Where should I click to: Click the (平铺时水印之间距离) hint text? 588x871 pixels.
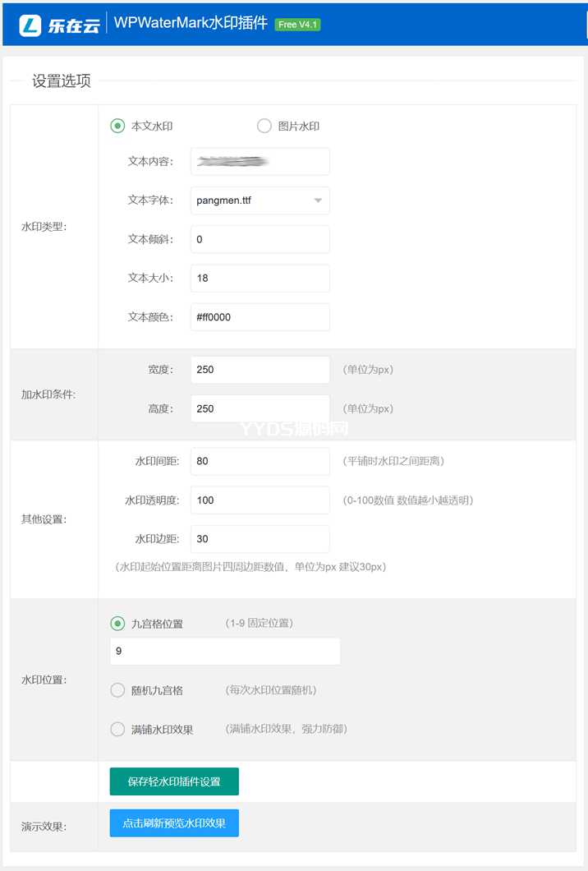(x=393, y=461)
